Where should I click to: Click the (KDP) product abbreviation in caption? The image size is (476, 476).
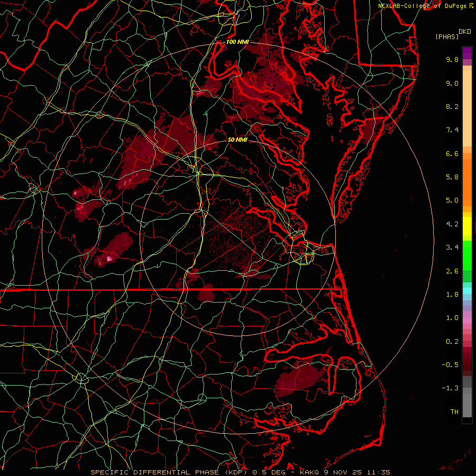235,472
